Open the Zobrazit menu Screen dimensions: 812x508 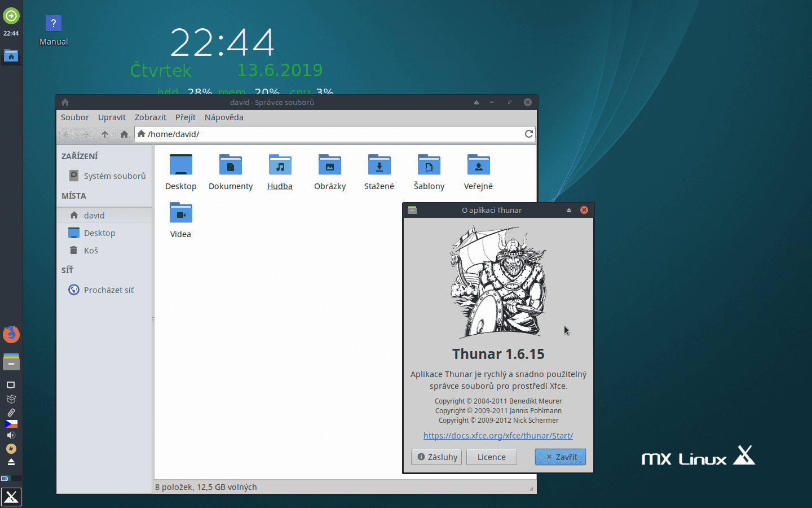point(150,117)
